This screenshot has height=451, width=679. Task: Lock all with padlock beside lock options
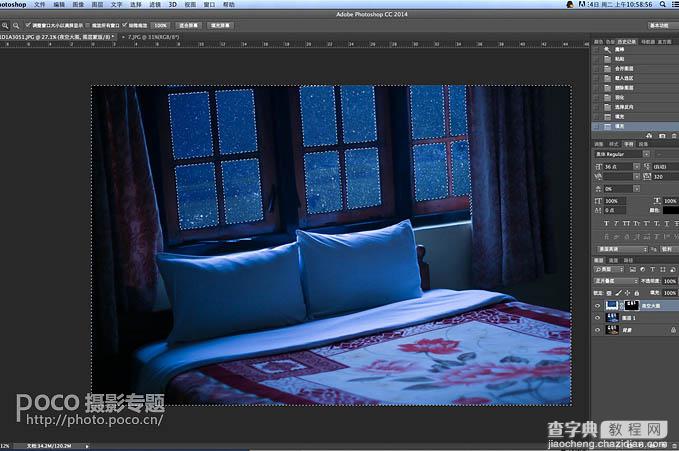[x=637, y=293]
